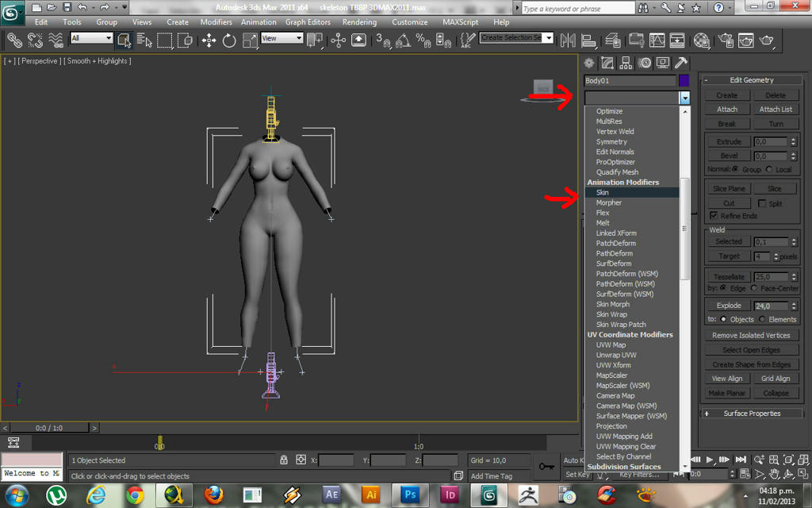Choose the Rectangular Selection Region tool

(165, 40)
